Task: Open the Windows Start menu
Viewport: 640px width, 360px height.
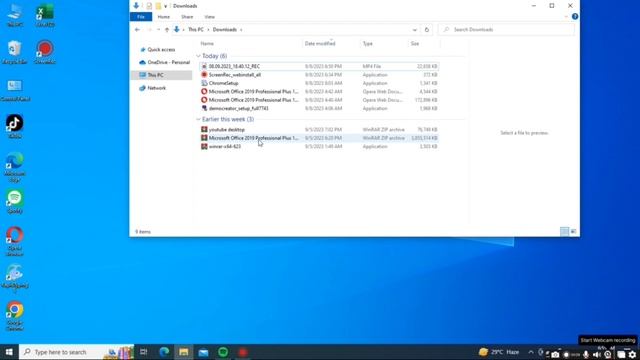Action: pyautogui.click(x=9, y=352)
